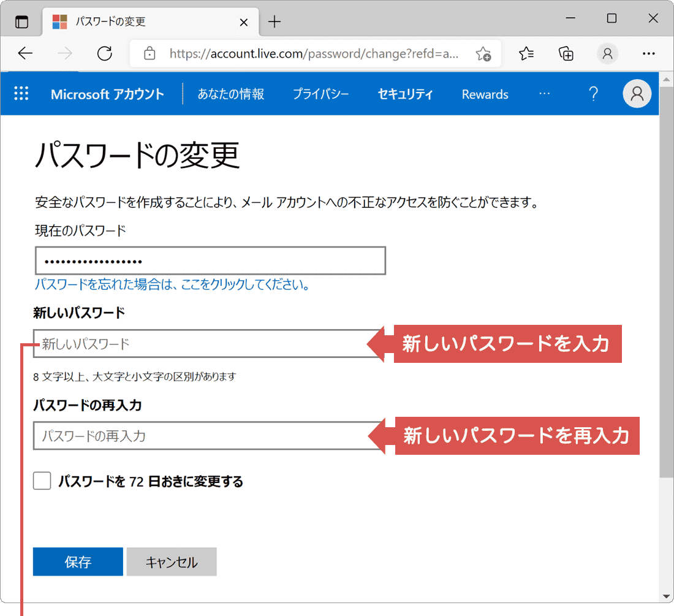Click the help question mark icon
Viewport: 674px width, 616px height.
[x=593, y=93]
